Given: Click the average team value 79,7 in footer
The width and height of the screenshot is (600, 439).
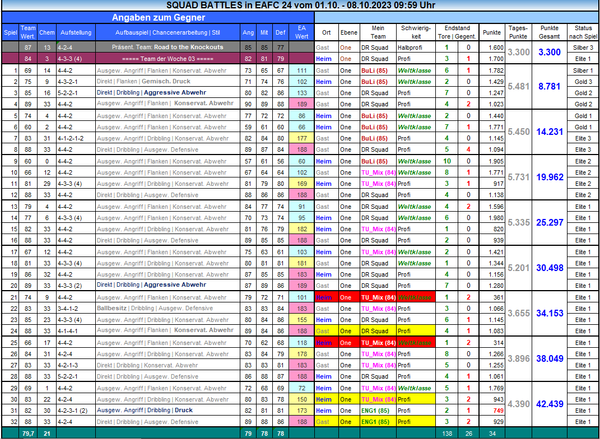Looking at the screenshot, I should pos(28,433).
